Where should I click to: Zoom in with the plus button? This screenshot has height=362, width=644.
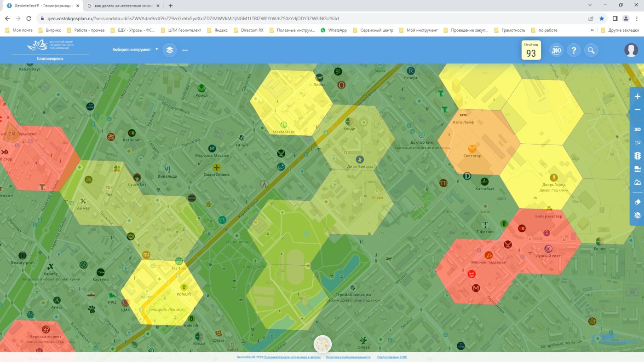pos(638,96)
